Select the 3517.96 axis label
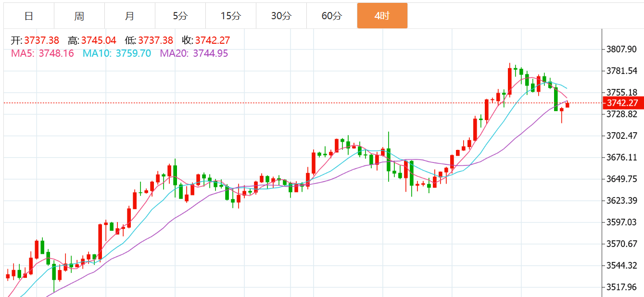The width and height of the screenshot is (644, 297). (x=622, y=287)
